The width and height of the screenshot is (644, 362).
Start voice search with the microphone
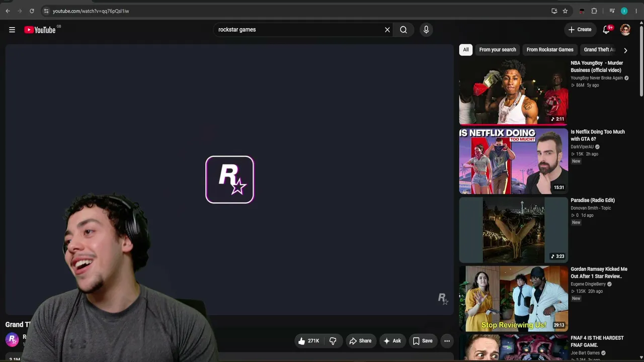pos(426,30)
